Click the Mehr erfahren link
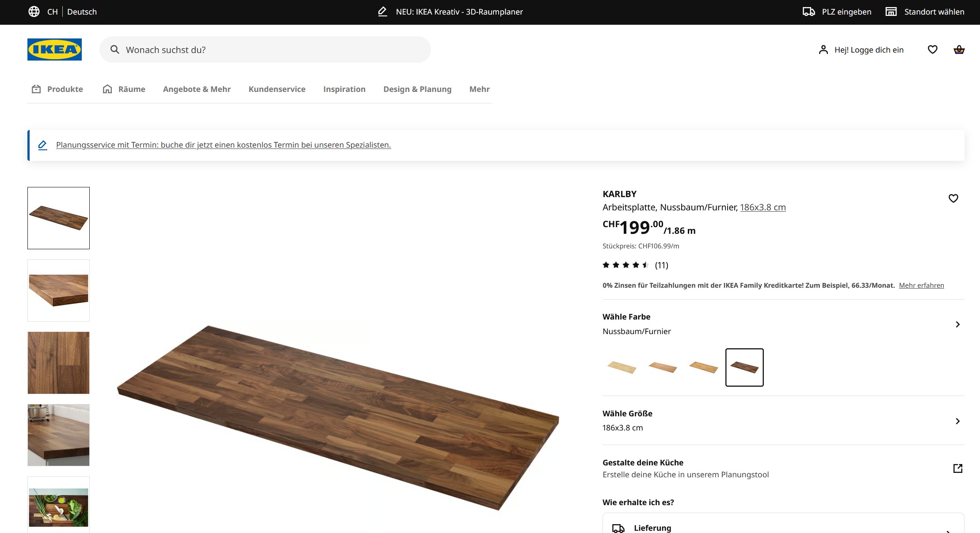Screen dimensions: 980x533 coord(921,286)
